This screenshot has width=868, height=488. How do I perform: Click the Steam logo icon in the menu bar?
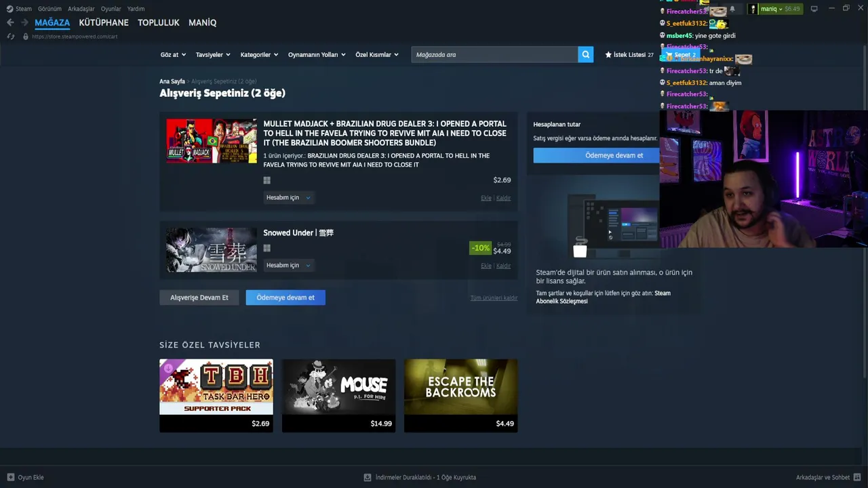[9, 9]
